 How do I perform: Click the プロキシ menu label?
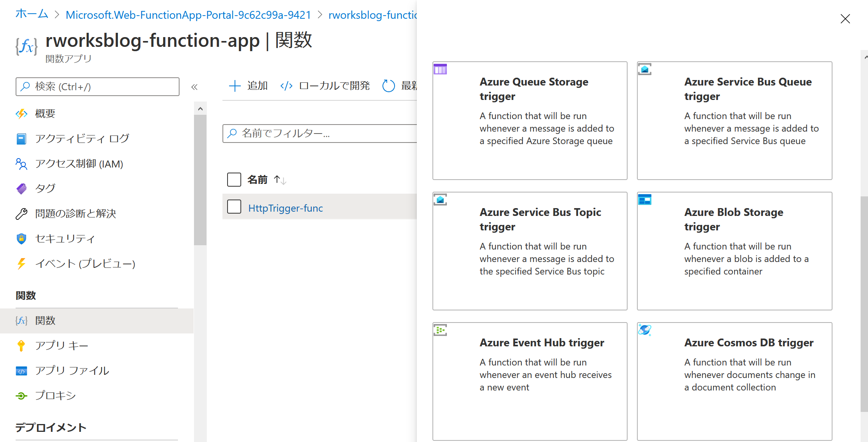coord(55,396)
